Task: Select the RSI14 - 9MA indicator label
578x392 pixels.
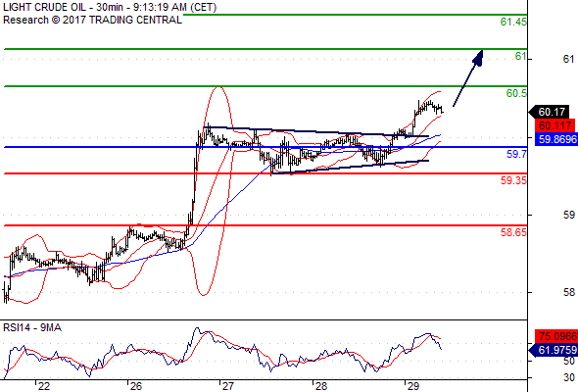Action: 32,327
